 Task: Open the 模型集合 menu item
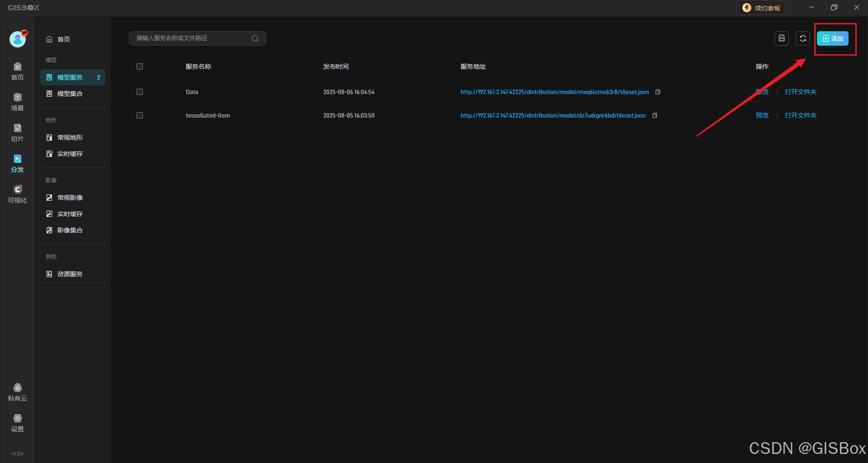click(73, 94)
